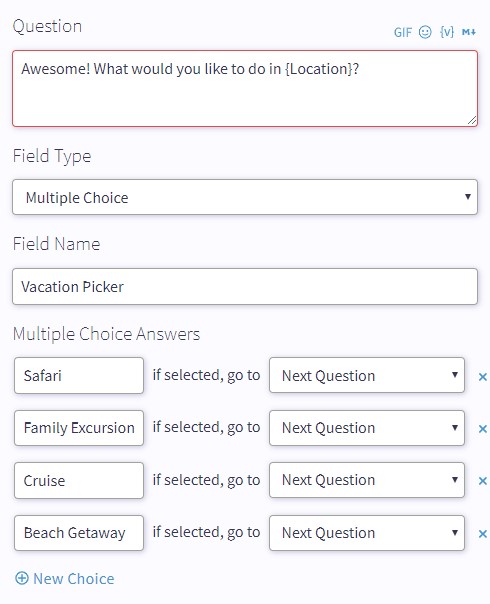This screenshot has height=604, width=490.
Task: Click the plus icon beside New Choice
Action: coord(22,578)
